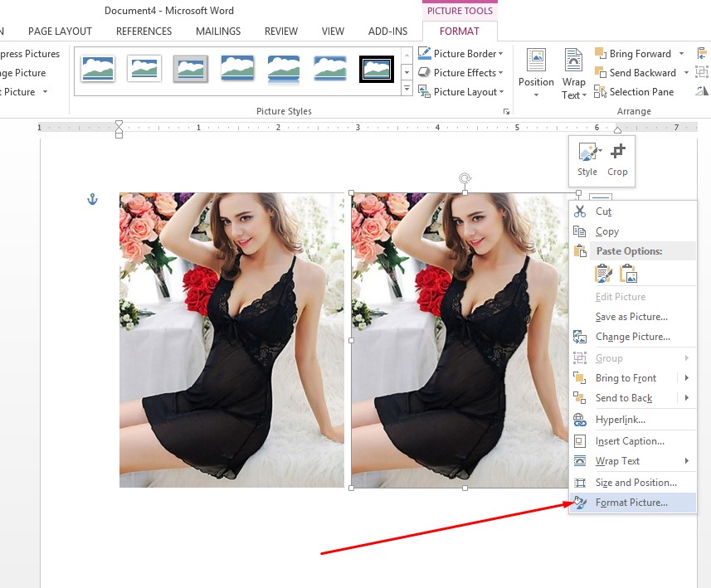Click the Crop button in mini toolbar

point(617,159)
